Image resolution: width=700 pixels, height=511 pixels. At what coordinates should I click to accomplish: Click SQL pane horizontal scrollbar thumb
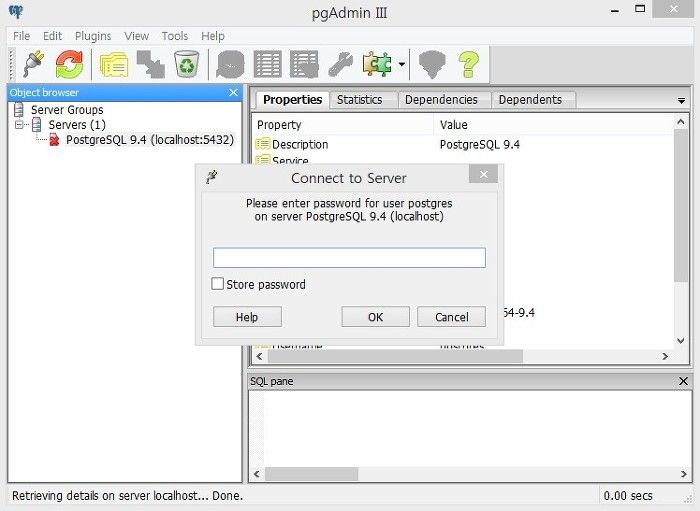click(312, 474)
